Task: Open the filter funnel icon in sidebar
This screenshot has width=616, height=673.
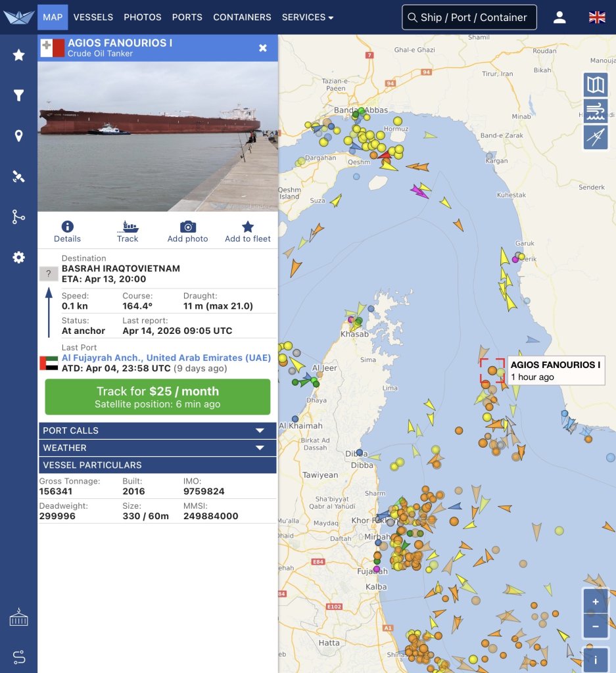Action: click(x=18, y=96)
